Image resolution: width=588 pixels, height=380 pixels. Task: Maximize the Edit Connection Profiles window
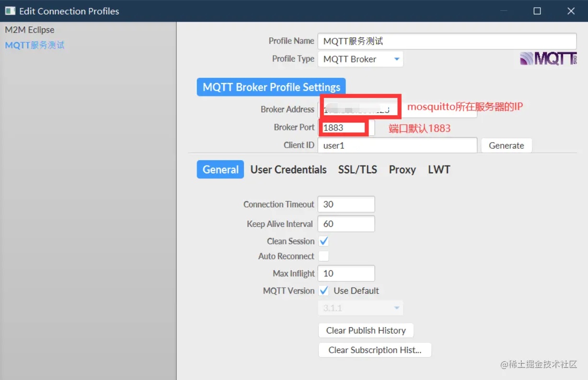pos(537,11)
